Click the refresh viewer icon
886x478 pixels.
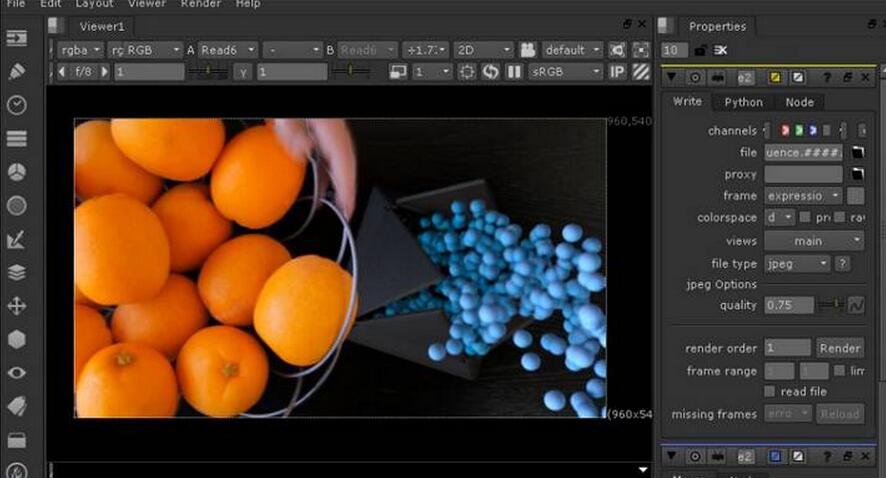[x=490, y=72]
